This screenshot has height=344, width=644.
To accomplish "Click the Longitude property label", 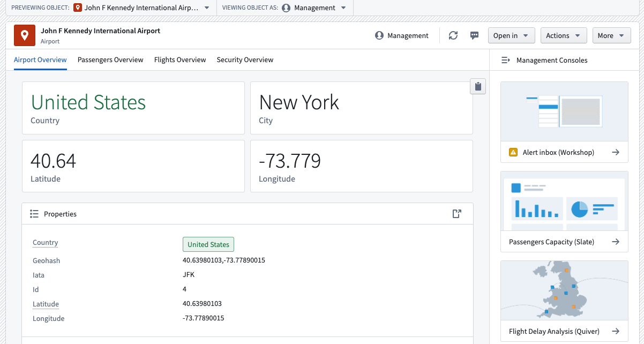I will coord(49,318).
